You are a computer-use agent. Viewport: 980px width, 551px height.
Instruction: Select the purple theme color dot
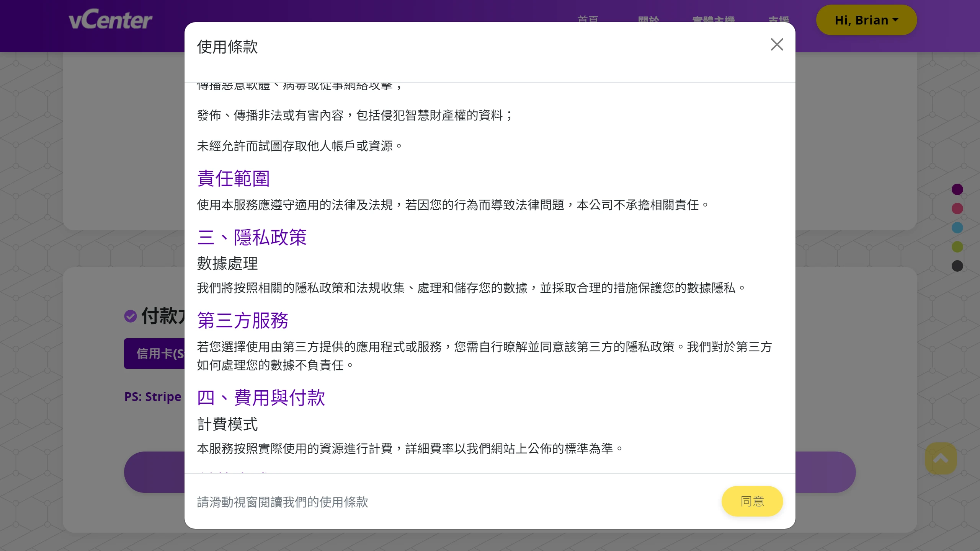point(957,189)
